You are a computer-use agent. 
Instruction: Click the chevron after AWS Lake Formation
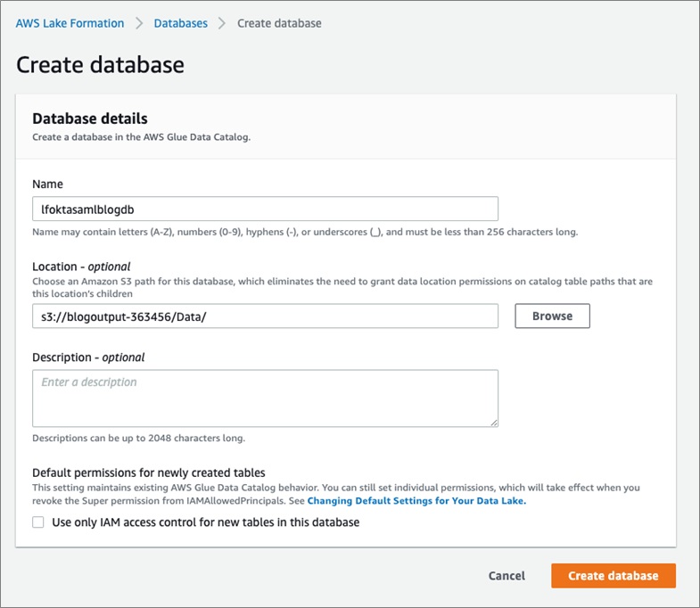point(139,23)
